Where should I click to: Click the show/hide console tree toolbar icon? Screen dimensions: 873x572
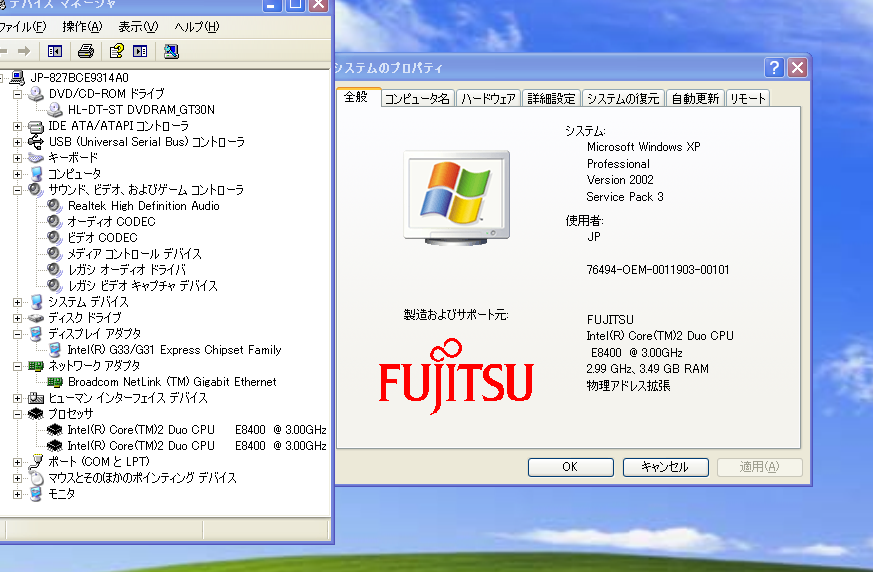[x=55, y=52]
